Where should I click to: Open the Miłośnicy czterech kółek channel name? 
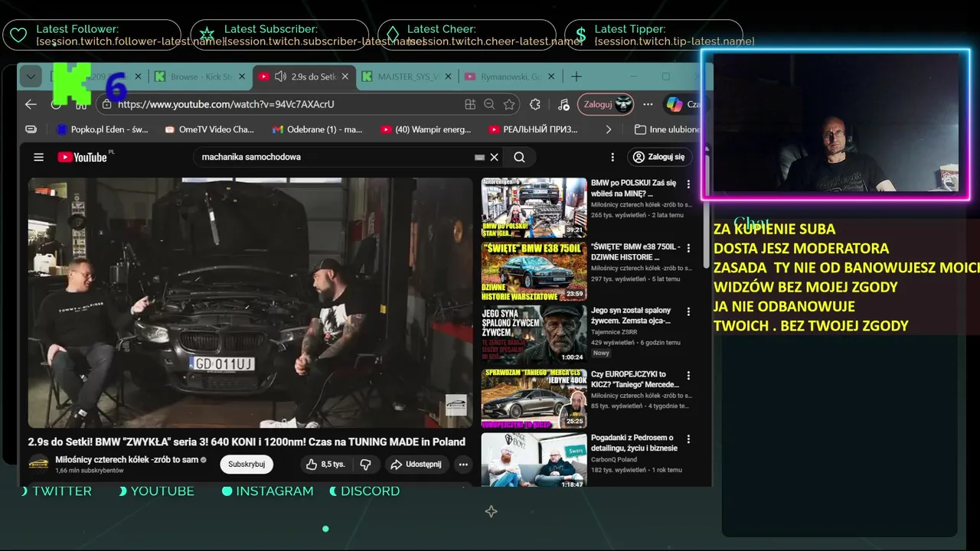(126, 460)
